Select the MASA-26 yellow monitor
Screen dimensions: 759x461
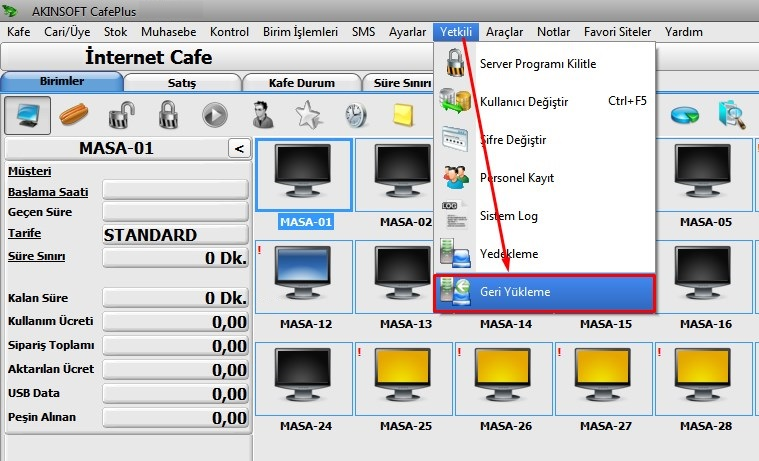(x=503, y=379)
